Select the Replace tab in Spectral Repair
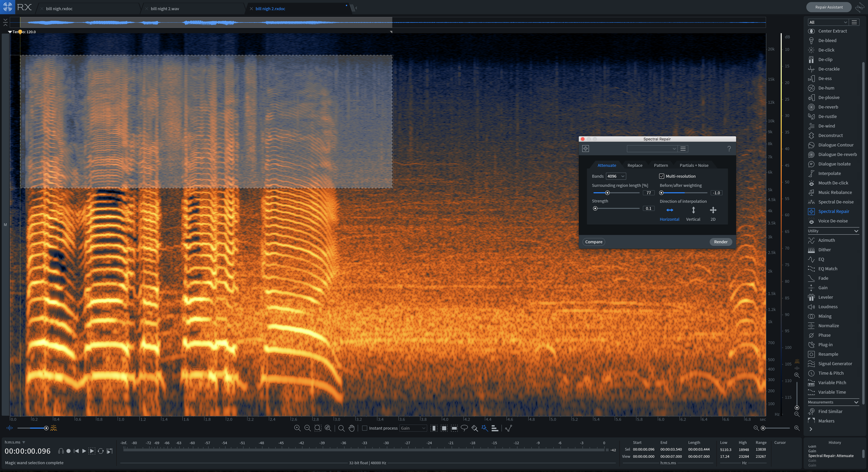 coord(634,165)
